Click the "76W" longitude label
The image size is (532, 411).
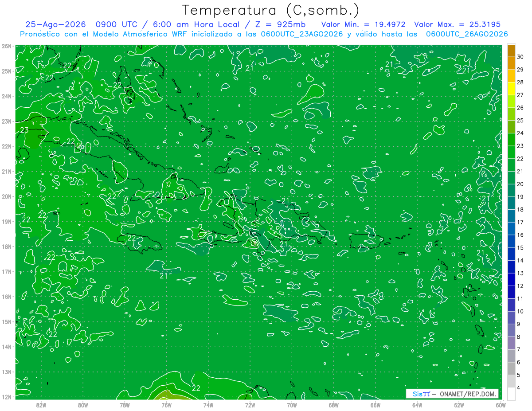tap(166, 405)
